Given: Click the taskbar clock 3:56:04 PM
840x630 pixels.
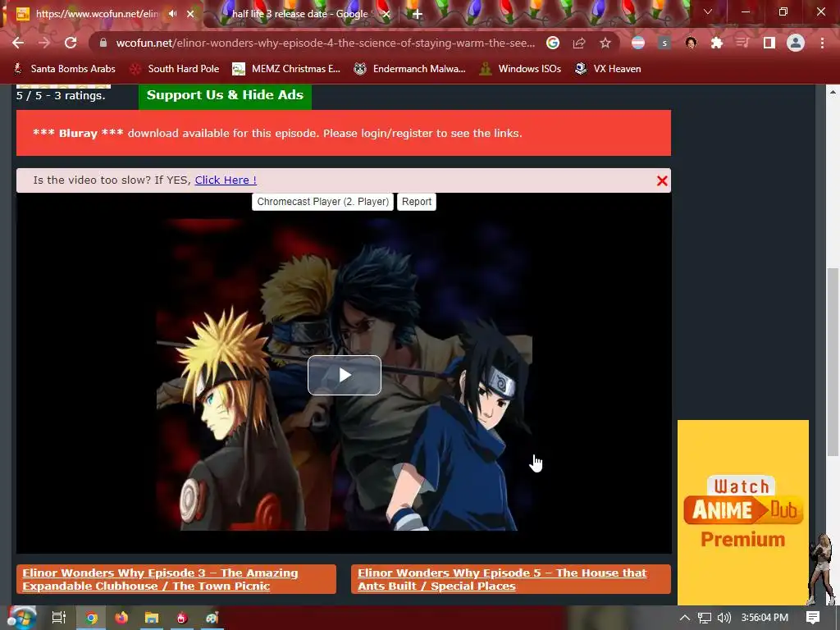Looking at the screenshot, I should (x=765, y=618).
